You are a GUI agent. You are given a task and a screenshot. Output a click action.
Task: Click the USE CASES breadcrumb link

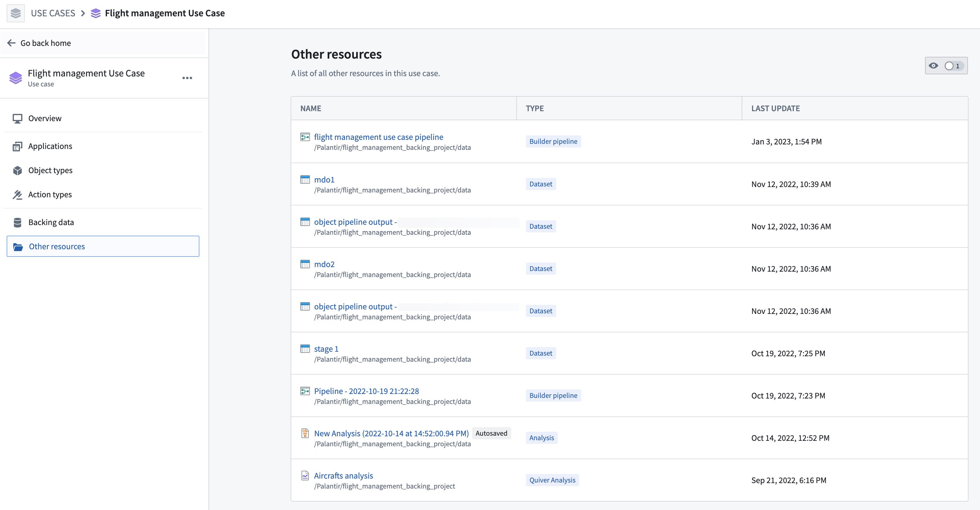[x=53, y=13]
